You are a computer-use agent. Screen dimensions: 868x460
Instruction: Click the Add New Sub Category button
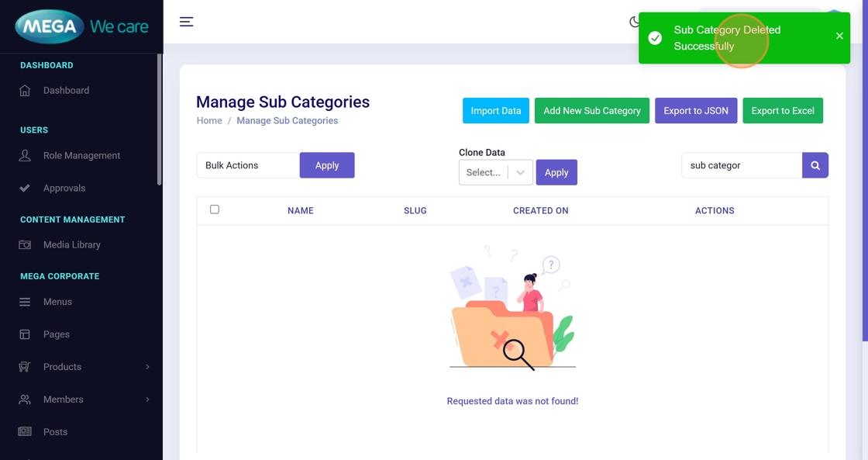click(591, 111)
